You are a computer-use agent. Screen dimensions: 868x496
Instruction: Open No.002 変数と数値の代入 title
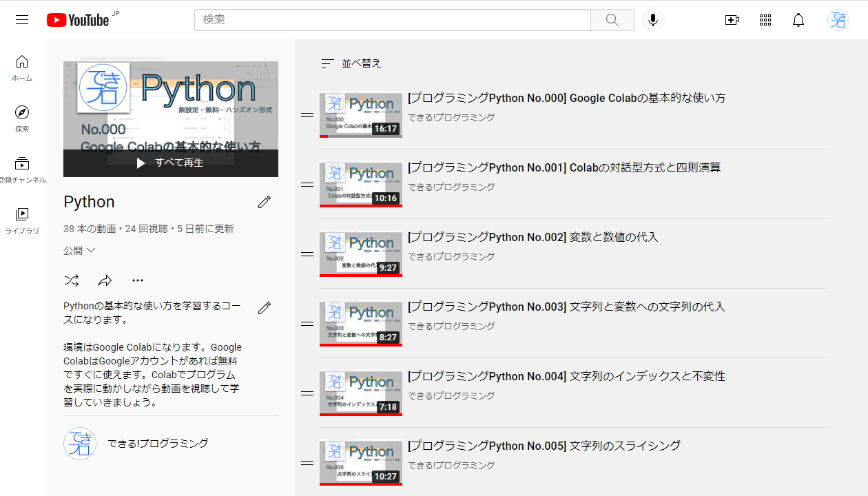533,237
